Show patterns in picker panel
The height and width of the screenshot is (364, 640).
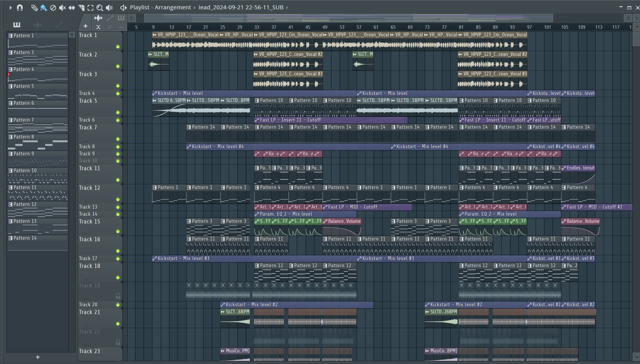coord(17,24)
